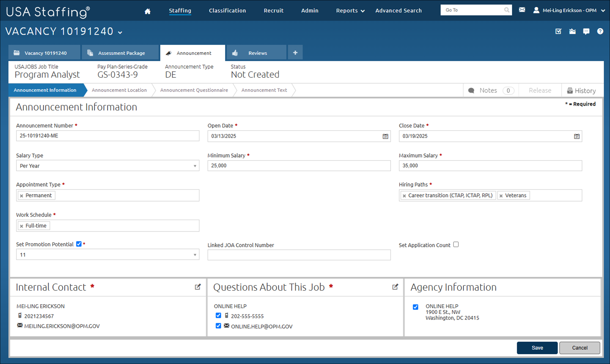This screenshot has height=364, width=610.
Task: Uncheck Set Promotion Potential checkbox
Action: tap(79, 244)
